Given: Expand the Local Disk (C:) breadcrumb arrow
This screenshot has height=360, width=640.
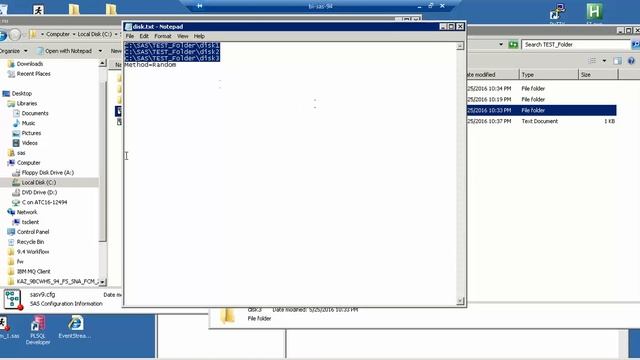Looking at the screenshot, I should click(x=116, y=34).
